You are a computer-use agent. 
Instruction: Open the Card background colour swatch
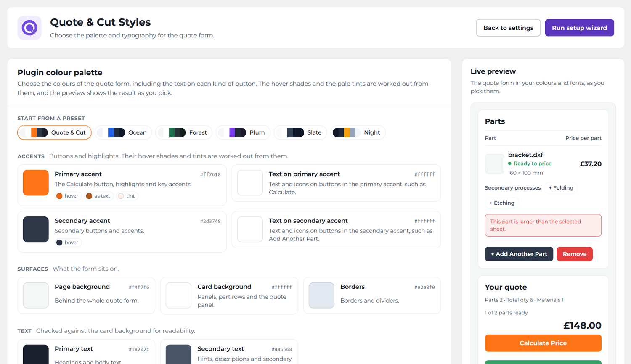178,295
